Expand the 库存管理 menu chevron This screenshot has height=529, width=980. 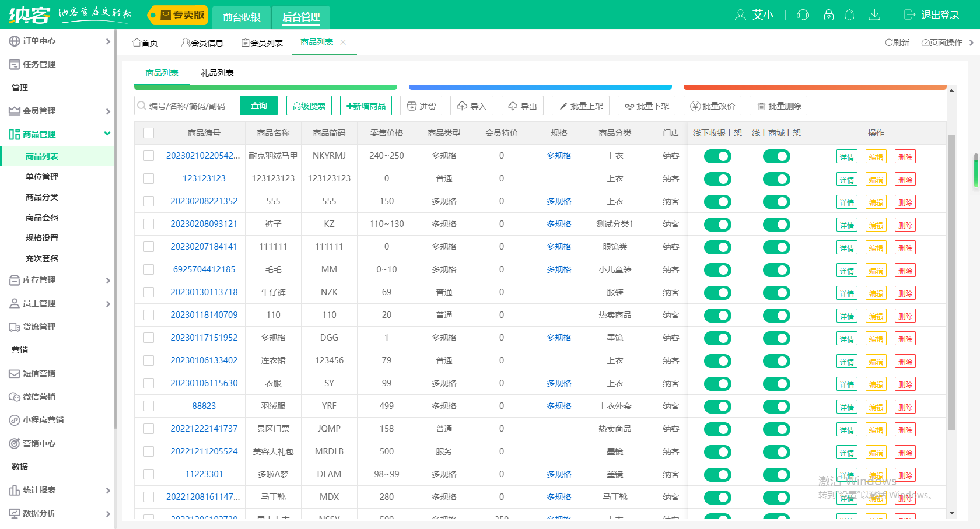pos(107,281)
